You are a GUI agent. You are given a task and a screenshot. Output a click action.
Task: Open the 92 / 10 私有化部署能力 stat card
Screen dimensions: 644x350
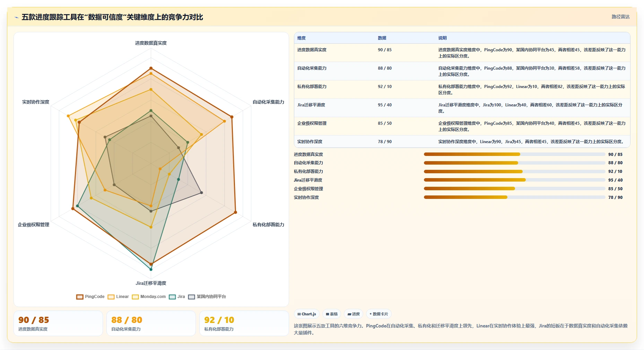point(244,323)
